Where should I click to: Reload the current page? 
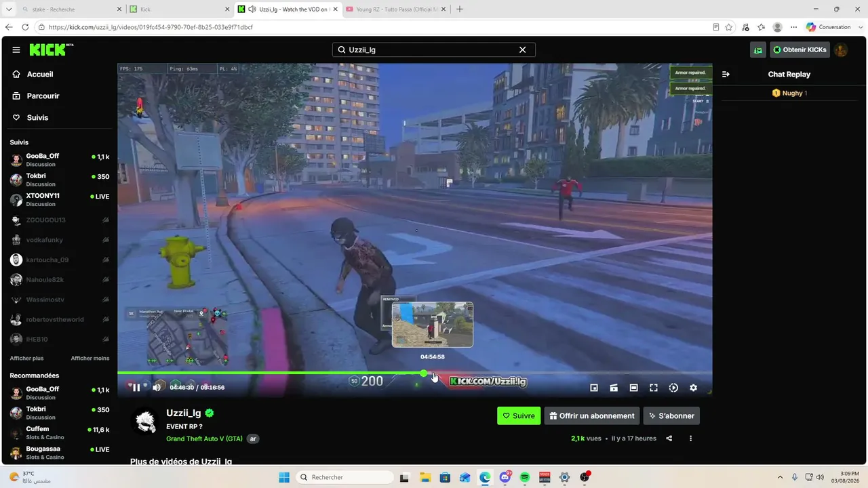click(x=25, y=27)
